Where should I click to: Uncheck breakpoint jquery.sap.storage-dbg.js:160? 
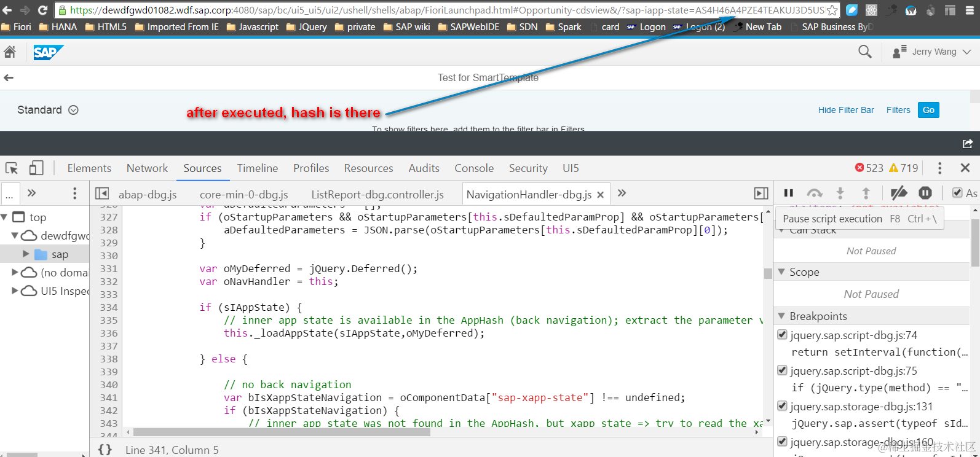pyautogui.click(x=782, y=442)
